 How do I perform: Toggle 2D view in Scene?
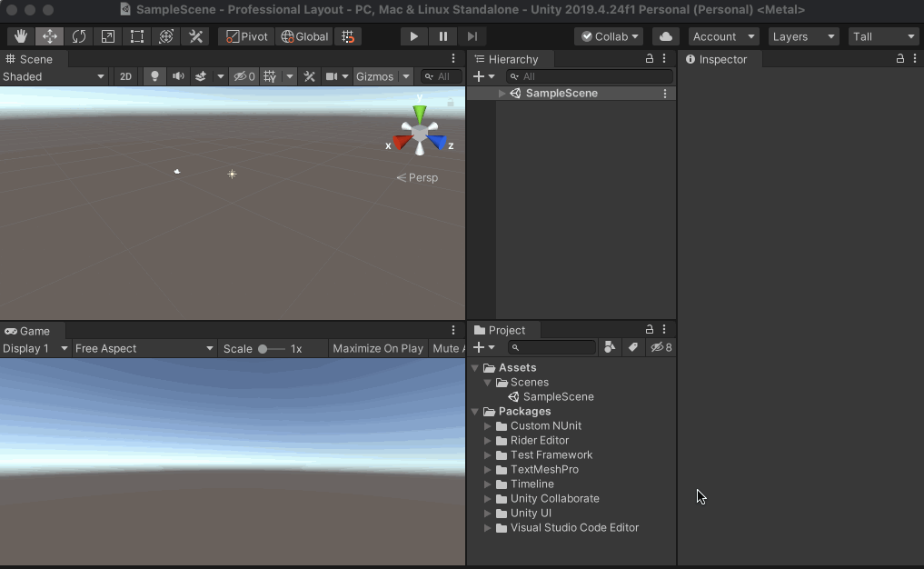tap(125, 76)
